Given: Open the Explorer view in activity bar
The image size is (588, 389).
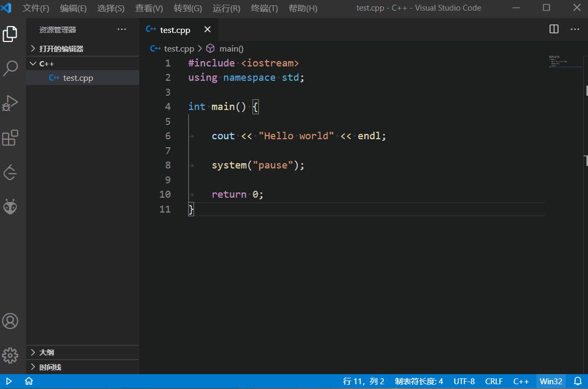Looking at the screenshot, I should tap(10, 34).
